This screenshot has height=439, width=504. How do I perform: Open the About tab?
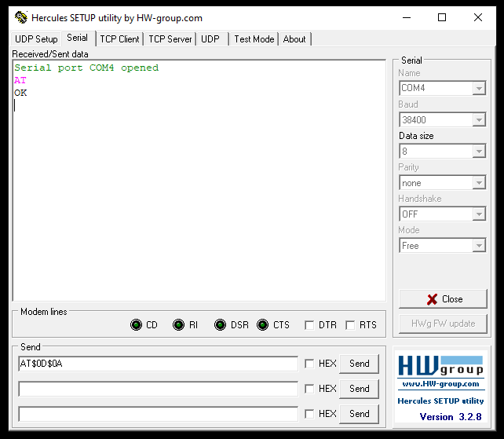click(x=294, y=39)
